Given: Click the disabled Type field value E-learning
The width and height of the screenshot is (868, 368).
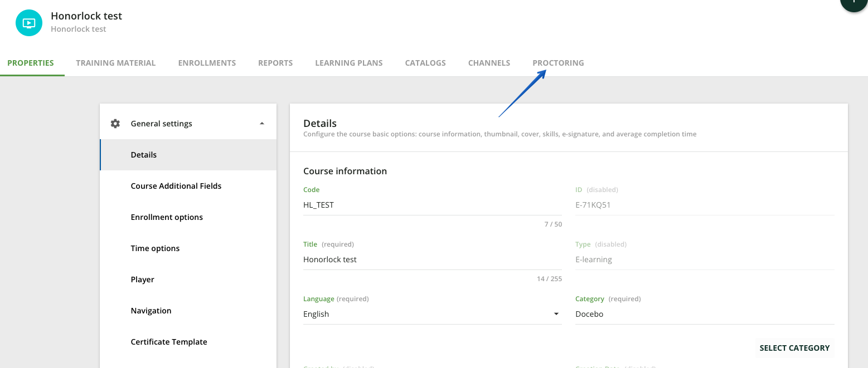Looking at the screenshot, I should [594, 259].
